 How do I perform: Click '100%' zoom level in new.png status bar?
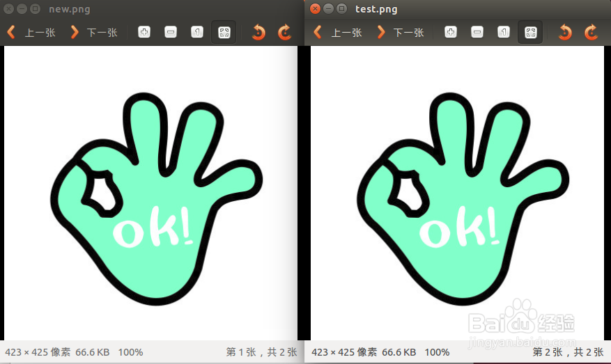click(130, 352)
